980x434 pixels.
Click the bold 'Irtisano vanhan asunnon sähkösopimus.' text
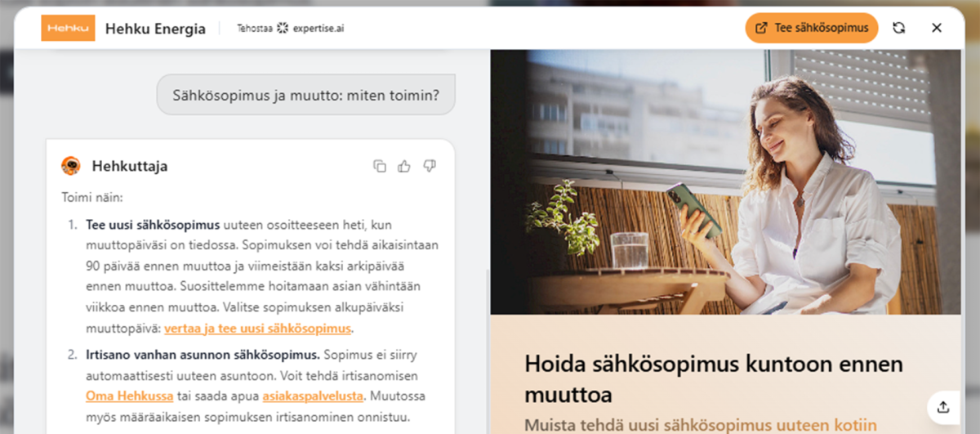point(203,355)
